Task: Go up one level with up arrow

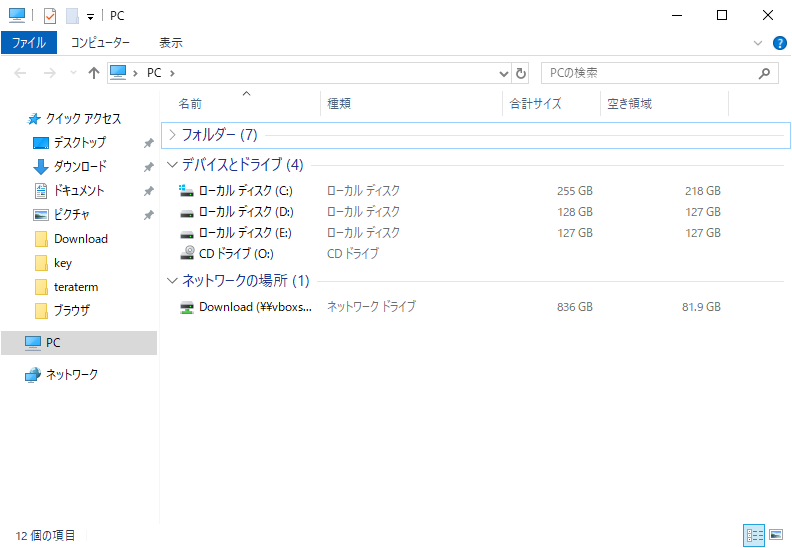Action: point(93,73)
